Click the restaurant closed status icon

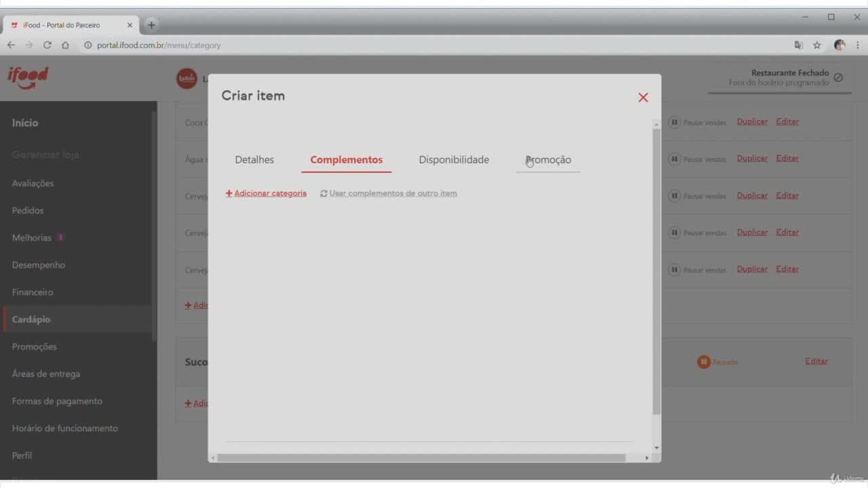coord(838,78)
